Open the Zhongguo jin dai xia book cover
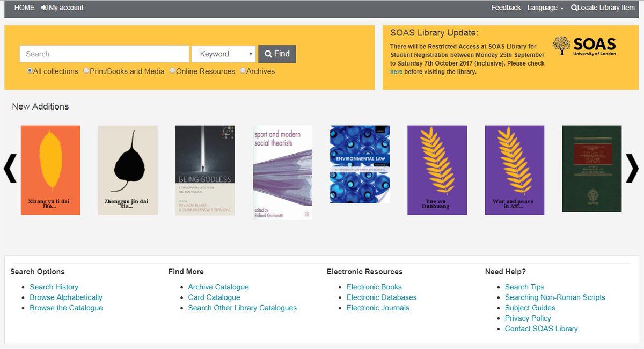 tap(128, 170)
